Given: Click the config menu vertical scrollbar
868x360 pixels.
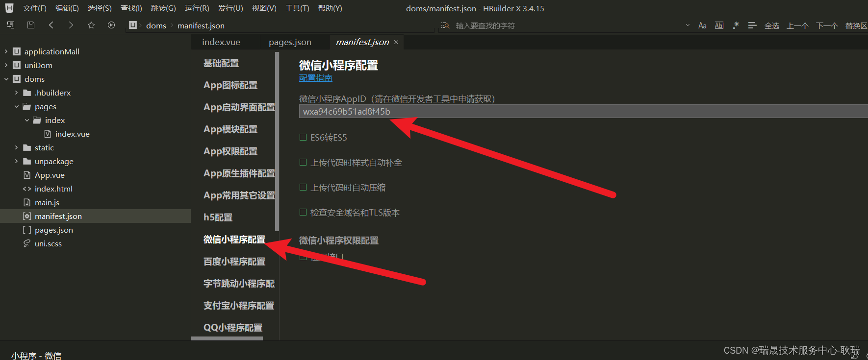Looking at the screenshot, I should click(277, 142).
